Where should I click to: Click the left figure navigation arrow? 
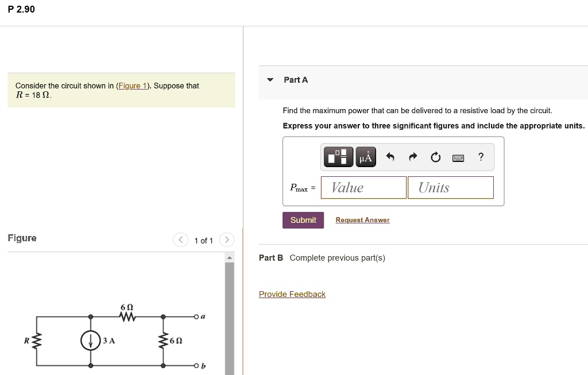180,240
